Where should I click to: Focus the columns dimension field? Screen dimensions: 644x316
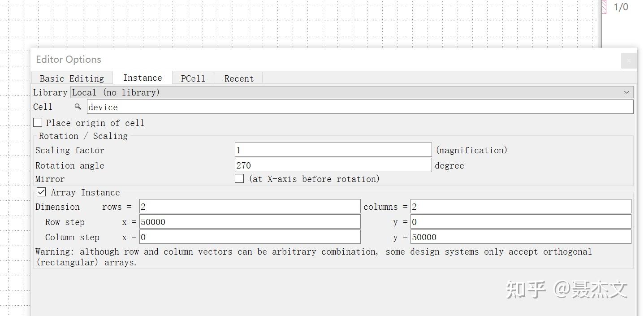coord(521,207)
